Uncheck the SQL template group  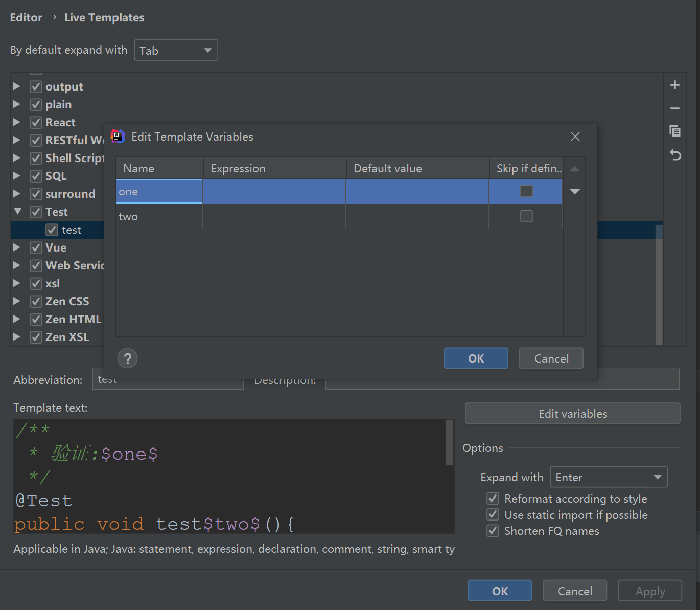36,176
